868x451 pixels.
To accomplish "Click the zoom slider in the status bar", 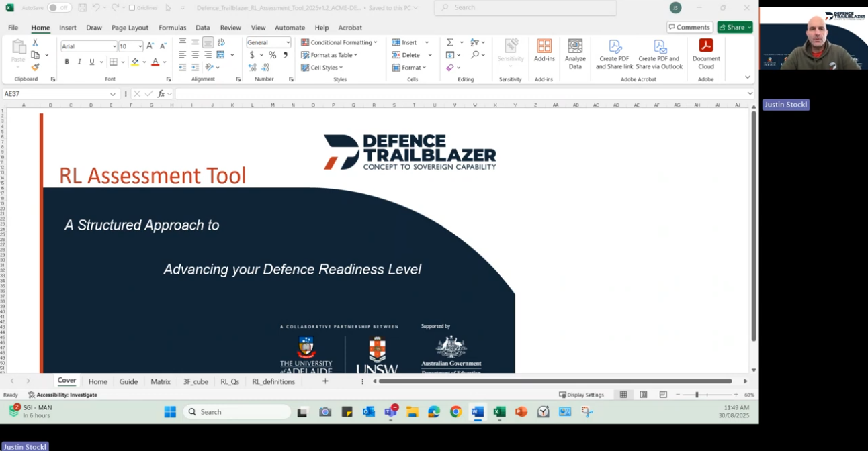I will click(x=697, y=395).
